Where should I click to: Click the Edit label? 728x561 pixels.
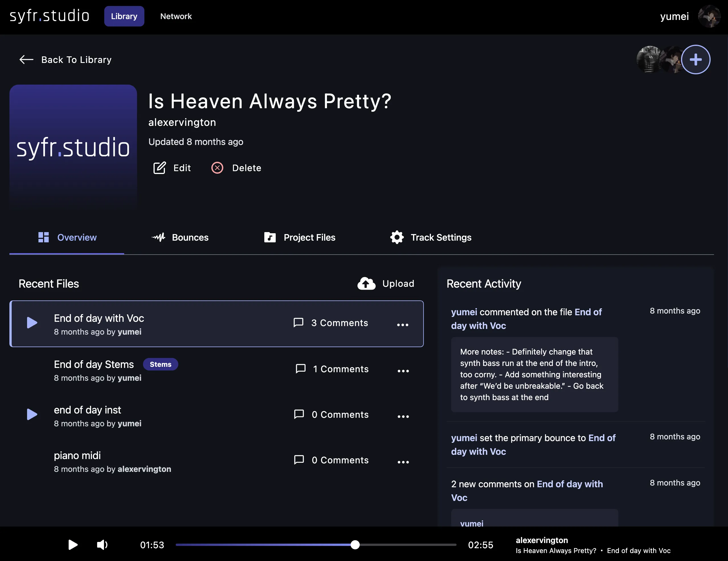pyautogui.click(x=182, y=168)
